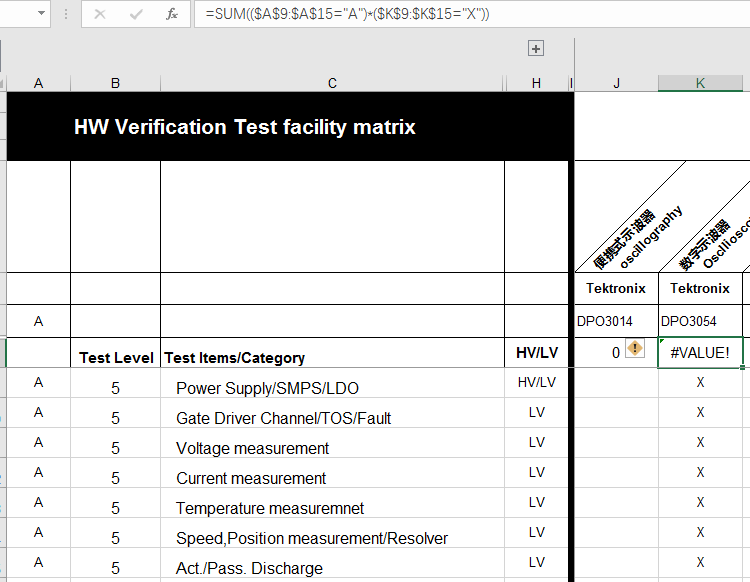Click empty column J cell in Power Supply row
The height and width of the screenshot is (582, 750).
tap(616, 383)
